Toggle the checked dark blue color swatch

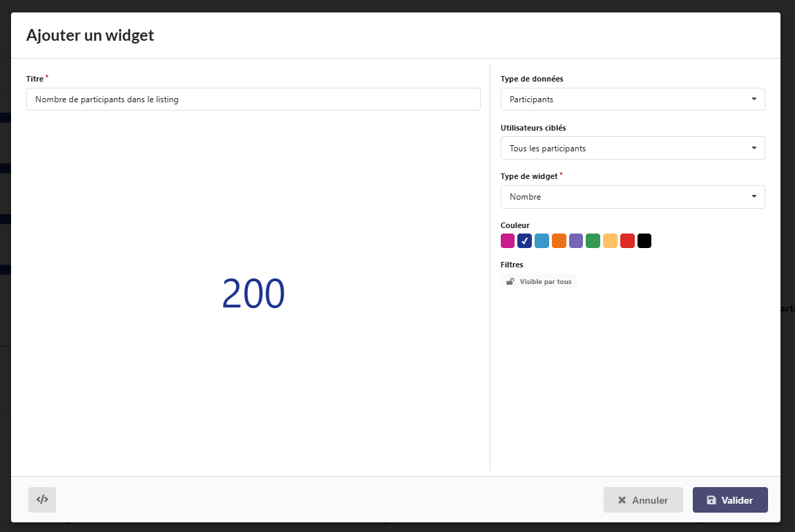(525, 241)
